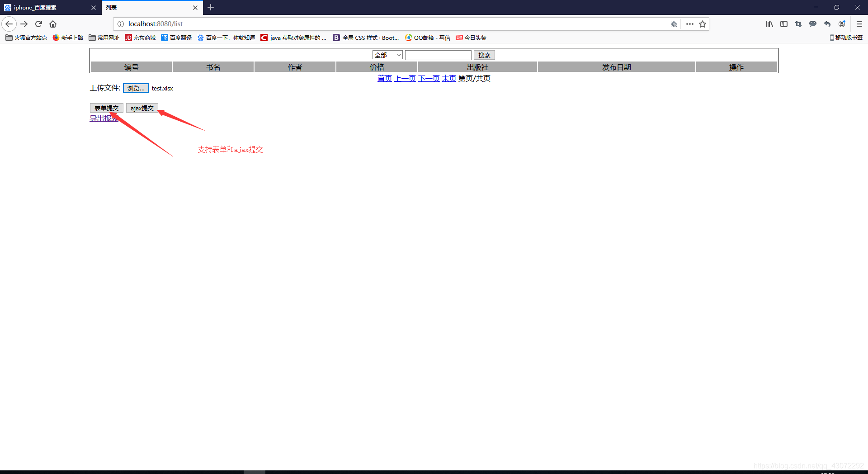Viewport: 868px width, 474px height.
Task: Open a new browser tab
Action: [x=211, y=7]
